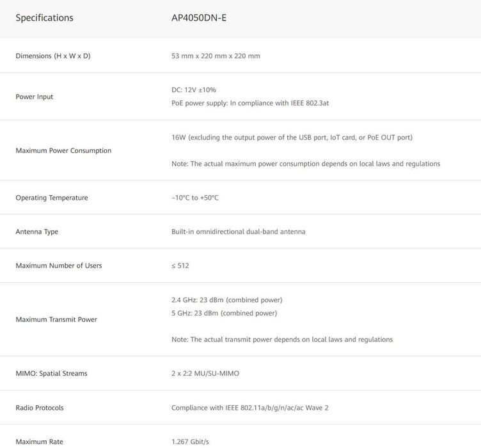
Task: Click the note about maximum power consumption
Action: 306,164
